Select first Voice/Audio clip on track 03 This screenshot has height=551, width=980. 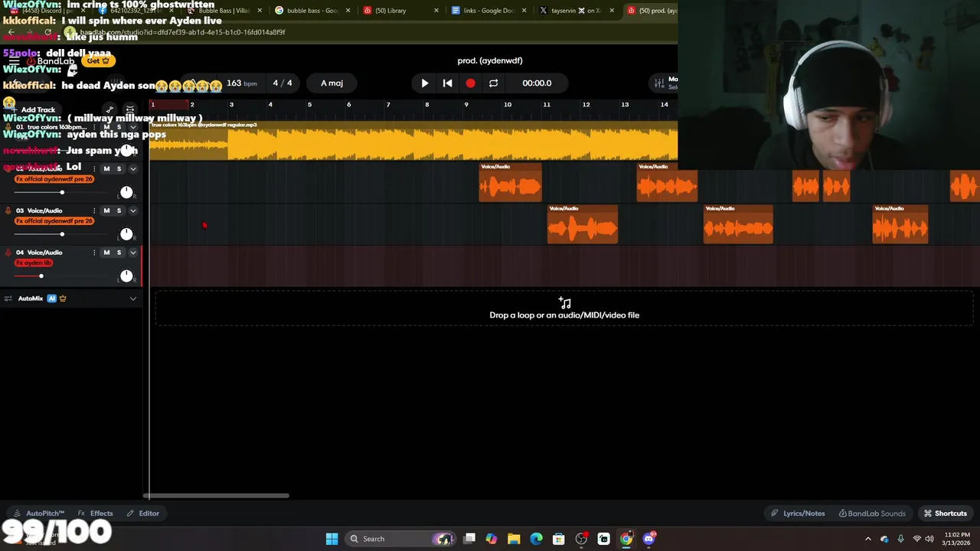[582, 225]
